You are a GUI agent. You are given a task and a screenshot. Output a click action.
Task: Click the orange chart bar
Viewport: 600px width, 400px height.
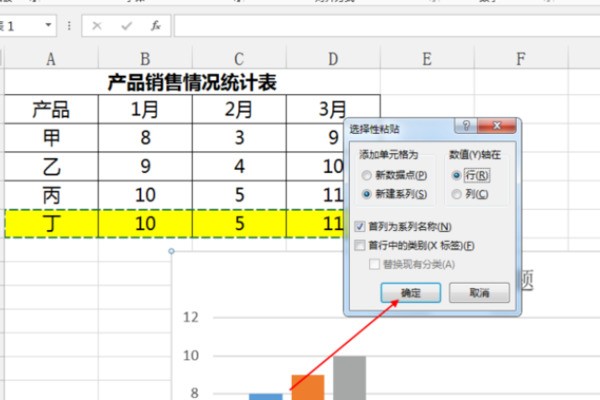tap(307, 387)
